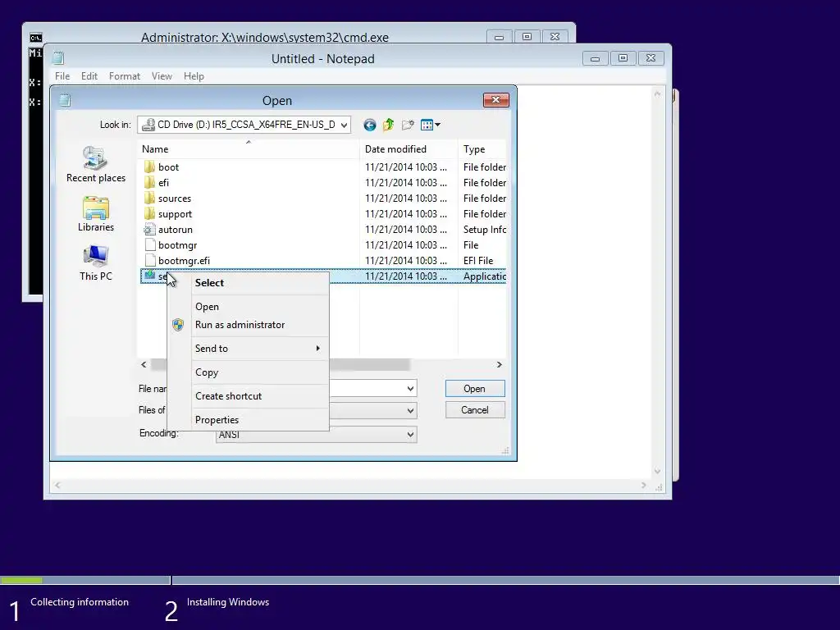Choose Copy in the context menu
This screenshot has height=630, width=840.
tap(249, 372)
